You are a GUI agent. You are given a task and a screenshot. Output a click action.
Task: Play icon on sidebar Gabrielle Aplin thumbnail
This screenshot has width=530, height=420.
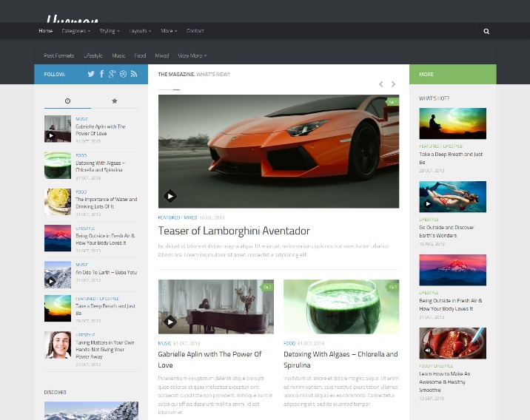click(50, 136)
